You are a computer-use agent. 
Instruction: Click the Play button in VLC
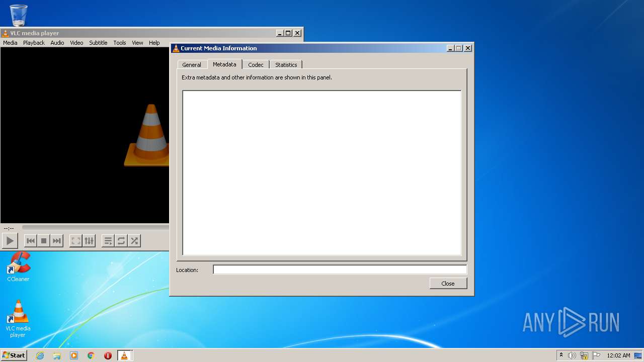click(10, 241)
